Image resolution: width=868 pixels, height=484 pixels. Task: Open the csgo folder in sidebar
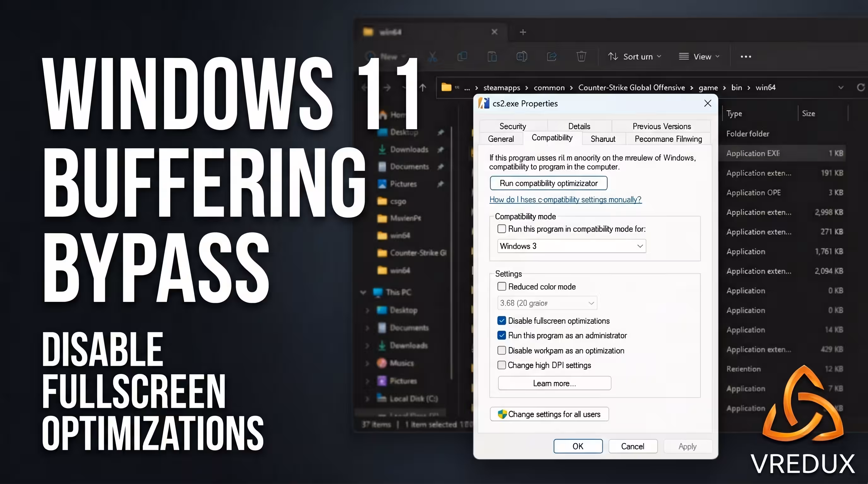tap(398, 201)
